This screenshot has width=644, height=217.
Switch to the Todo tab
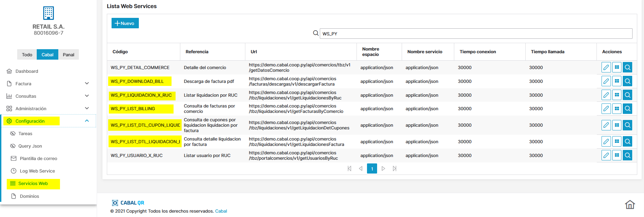pos(27,55)
